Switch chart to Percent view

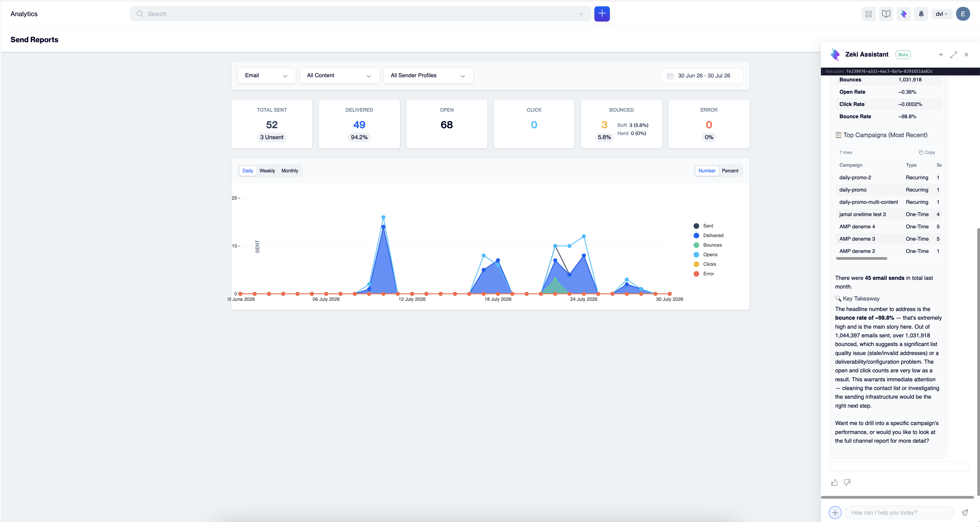coord(730,171)
